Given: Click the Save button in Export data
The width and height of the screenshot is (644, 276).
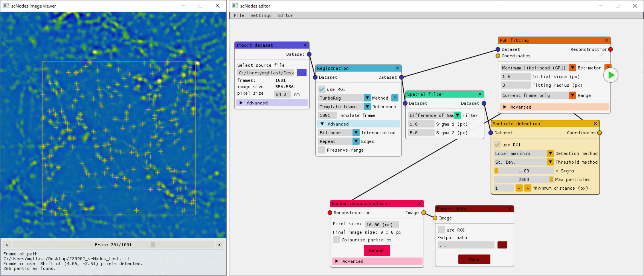Looking at the screenshot, I should pos(474,259).
